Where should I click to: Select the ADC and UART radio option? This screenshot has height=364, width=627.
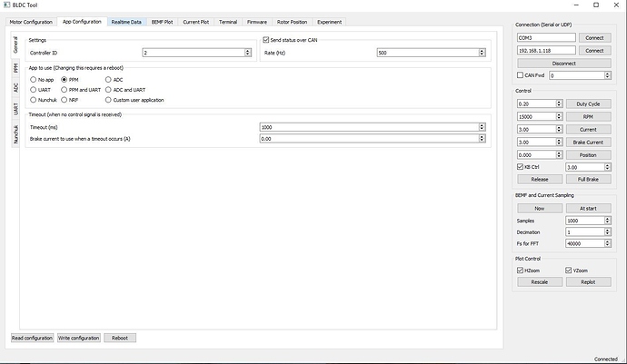click(109, 90)
